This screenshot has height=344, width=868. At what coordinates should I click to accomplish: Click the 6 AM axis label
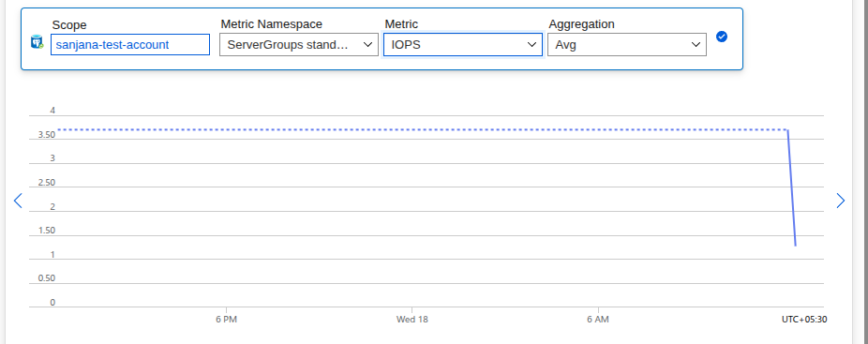coord(598,319)
